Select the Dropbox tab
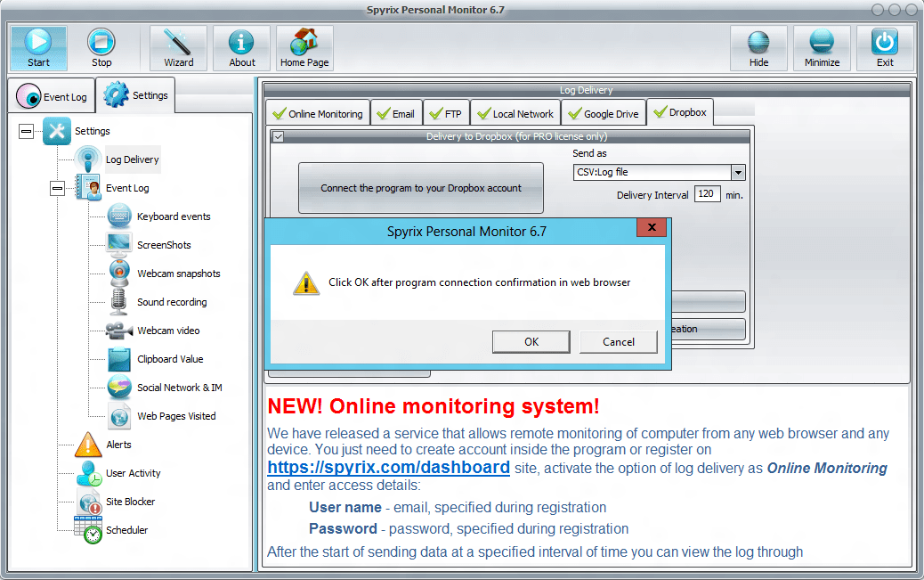The height and width of the screenshot is (580, 924). [680, 112]
